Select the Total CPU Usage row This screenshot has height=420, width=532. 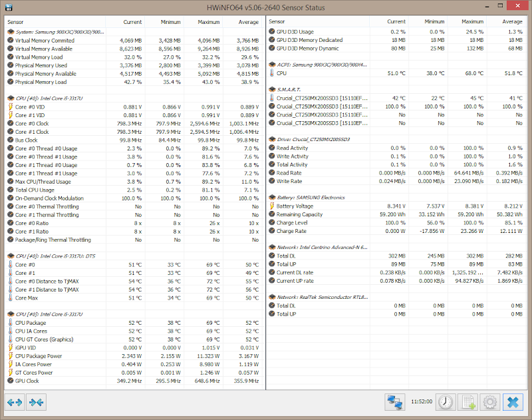pyautogui.click(x=39, y=190)
